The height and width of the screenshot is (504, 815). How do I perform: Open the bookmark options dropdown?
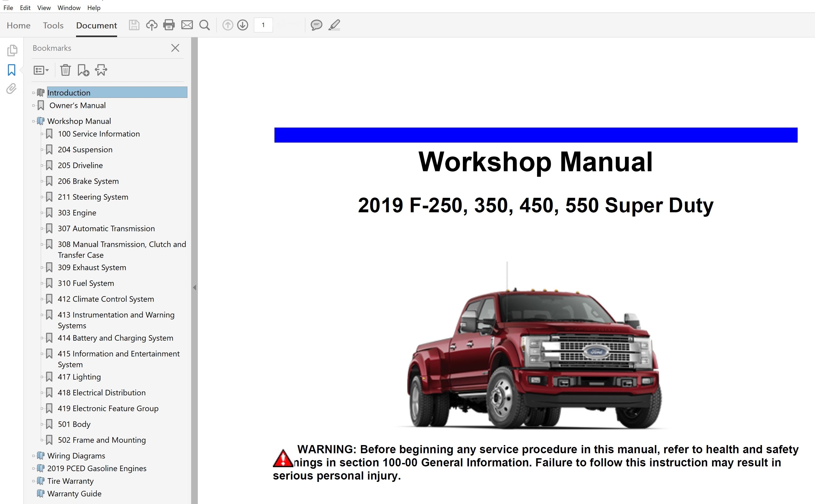tap(41, 70)
